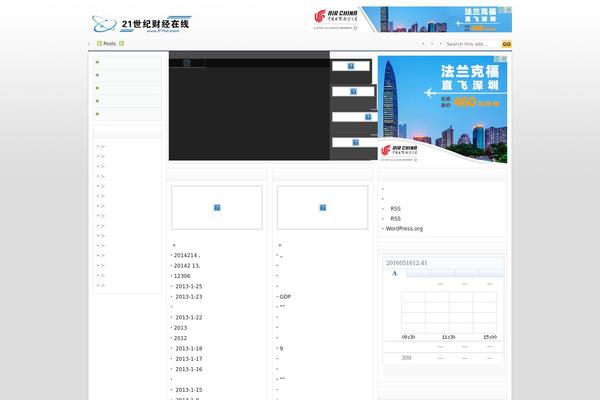Screen dimensions: 600x400
Task: Open the '2013-1-23' post link
Action: (189, 297)
